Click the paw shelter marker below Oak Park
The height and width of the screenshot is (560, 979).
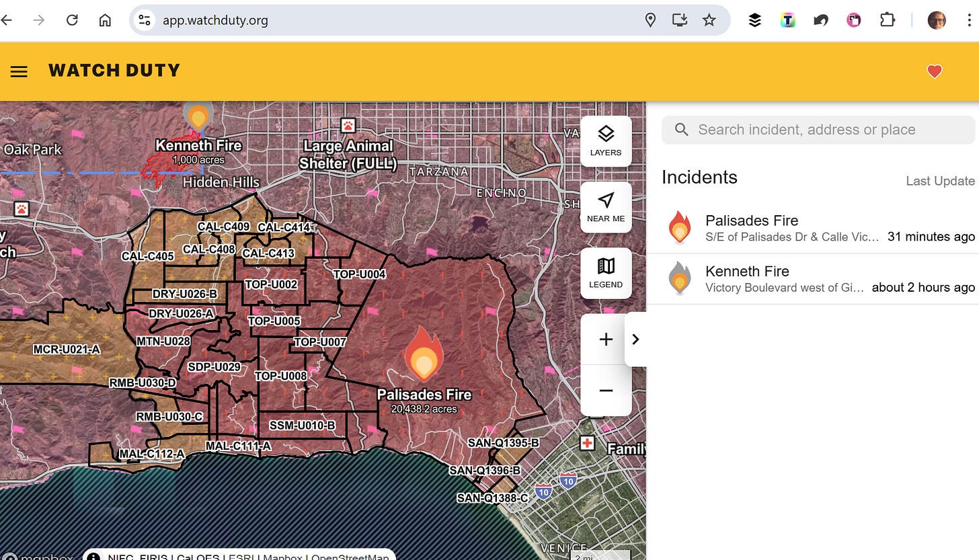(22, 208)
